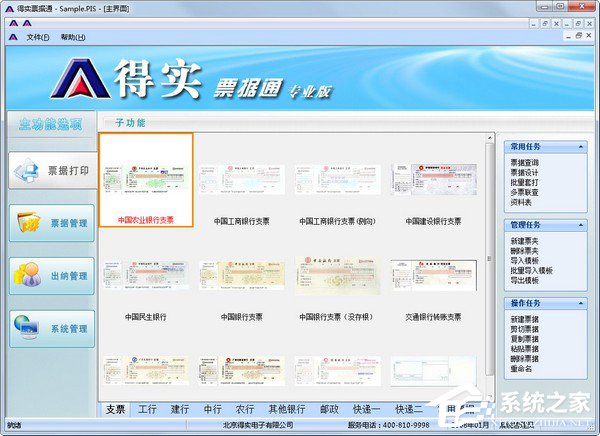Select the 中国农业银行支票 template thumbnail
Screen dimensions: 600x436
tap(146, 180)
